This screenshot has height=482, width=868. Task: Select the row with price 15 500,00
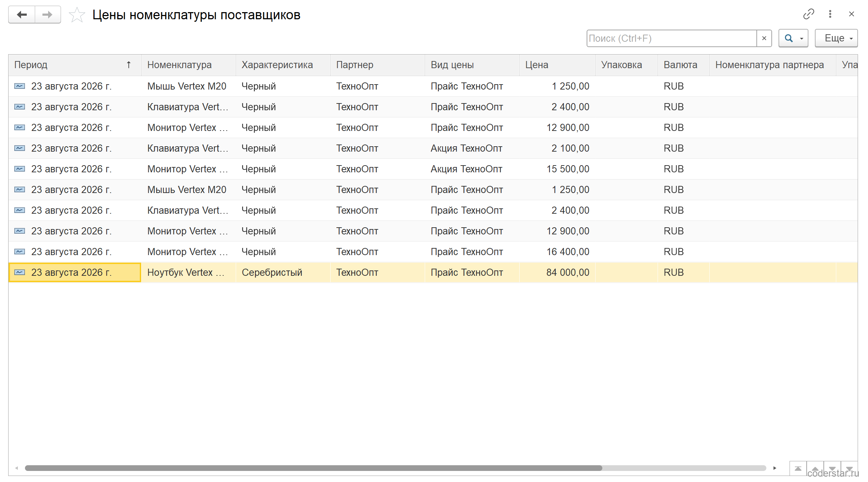click(433, 169)
